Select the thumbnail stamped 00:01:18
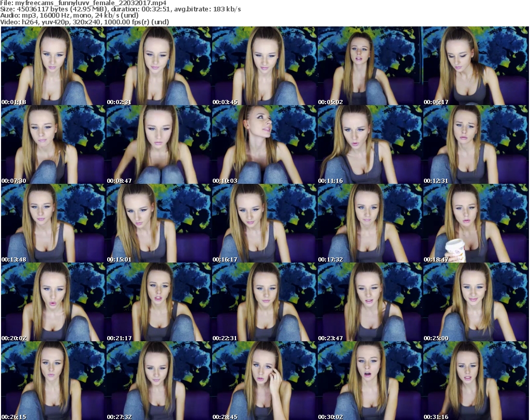The width and height of the screenshot is (530, 420). coord(53,66)
